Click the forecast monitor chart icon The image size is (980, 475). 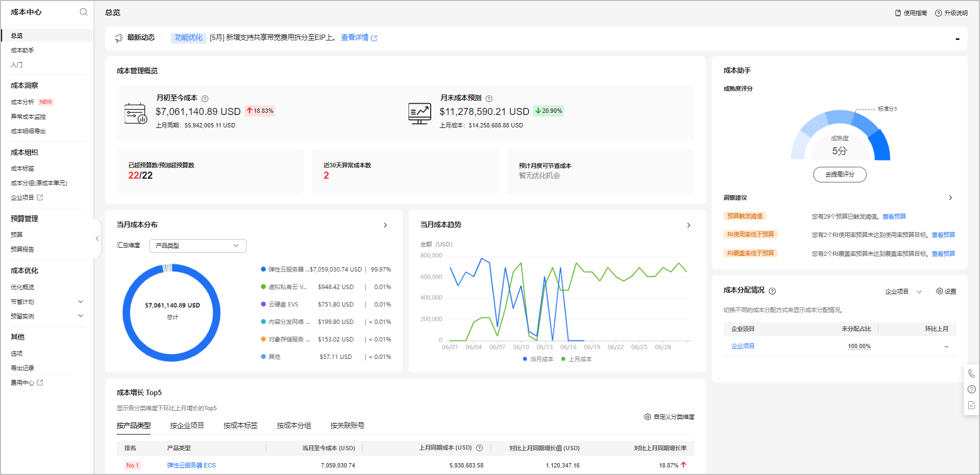[x=419, y=113]
